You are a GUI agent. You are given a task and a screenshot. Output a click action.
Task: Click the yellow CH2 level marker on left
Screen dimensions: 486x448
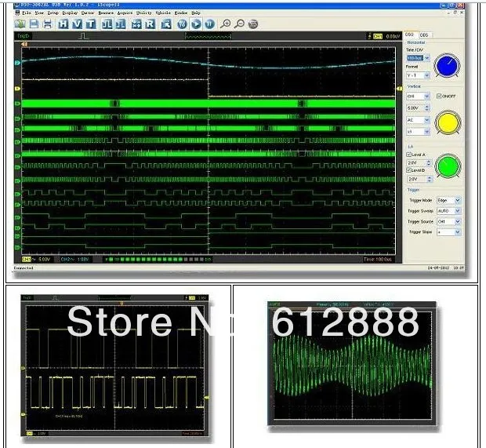click(17, 89)
